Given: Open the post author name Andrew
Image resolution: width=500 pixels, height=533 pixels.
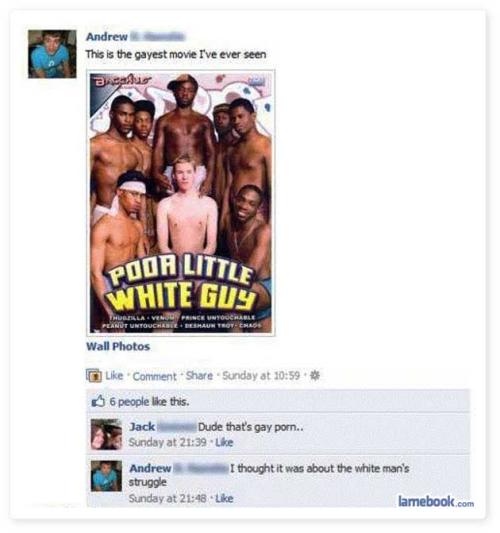Looking at the screenshot, I should click(107, 36).
